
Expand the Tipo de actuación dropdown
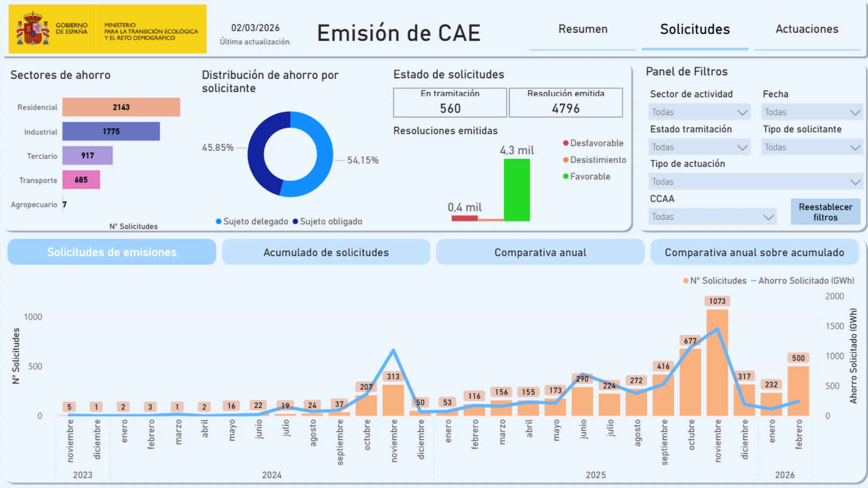(x=755, y=182)
